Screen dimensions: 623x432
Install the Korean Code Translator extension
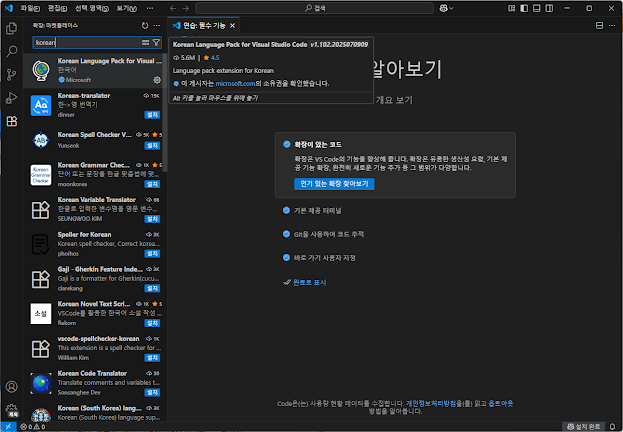(x=152, y=392)
